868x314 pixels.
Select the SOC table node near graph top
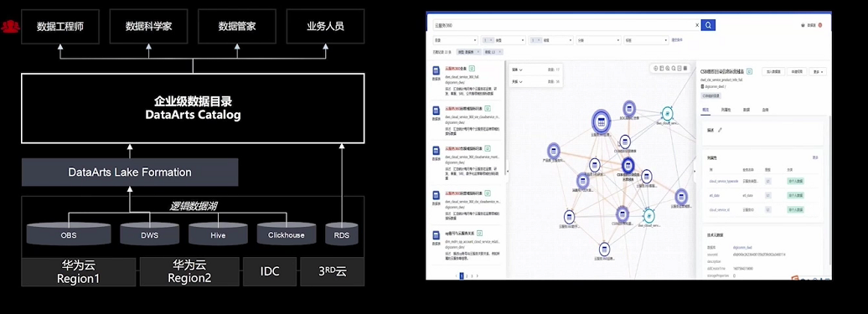(629, 108)
